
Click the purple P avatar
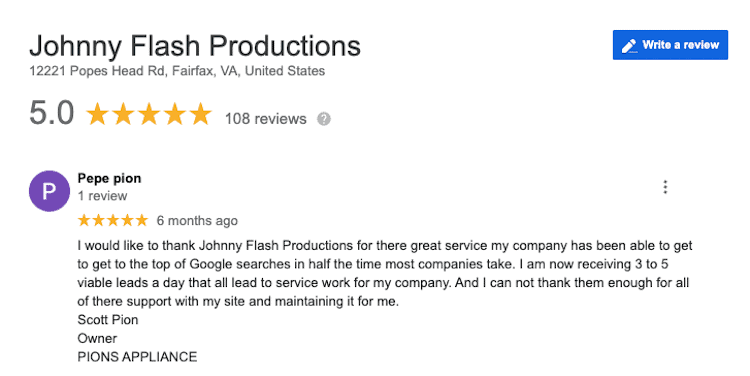(49, 191)
